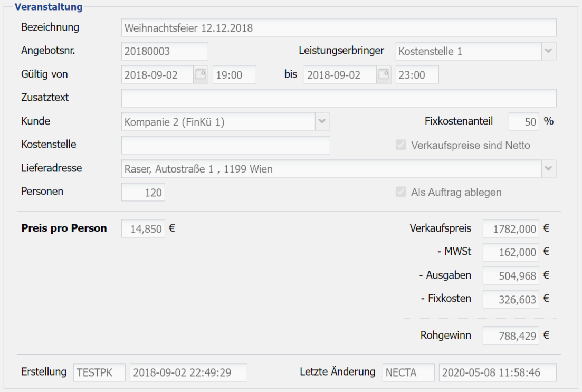Open the calendar picker for Gültig von date
Screen dimensions: 582x392
click(201, 74)
